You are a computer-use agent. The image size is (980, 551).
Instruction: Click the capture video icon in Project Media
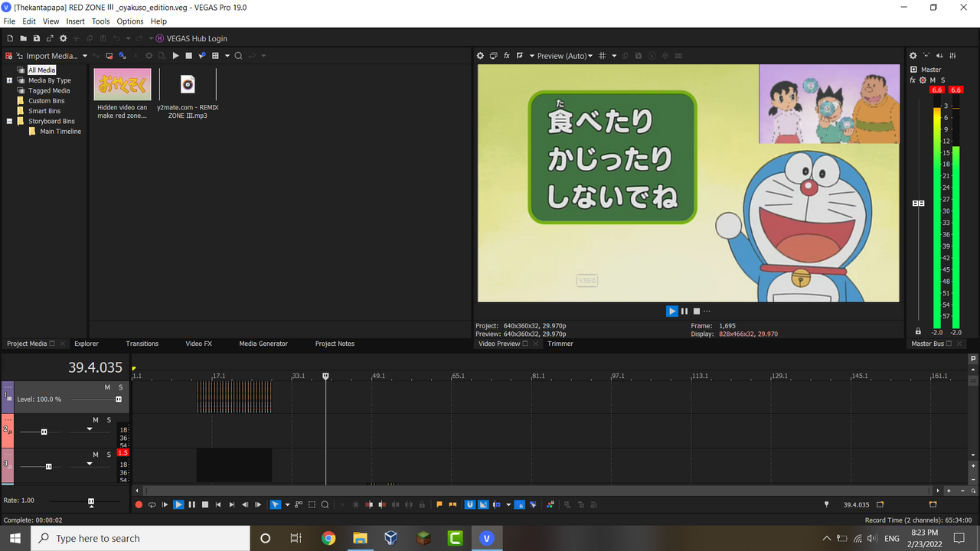(109, 56)
